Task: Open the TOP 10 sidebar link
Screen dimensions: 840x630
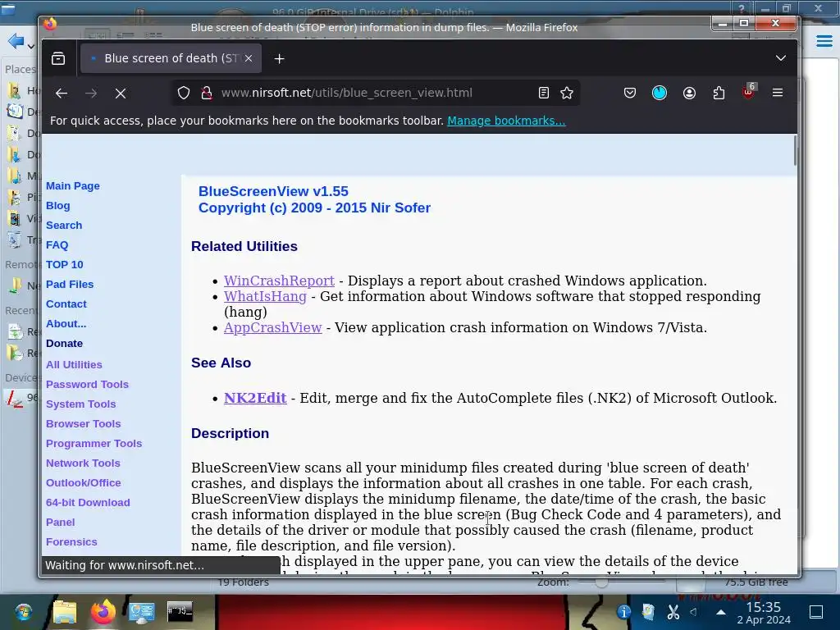Action: pos(64,265)
